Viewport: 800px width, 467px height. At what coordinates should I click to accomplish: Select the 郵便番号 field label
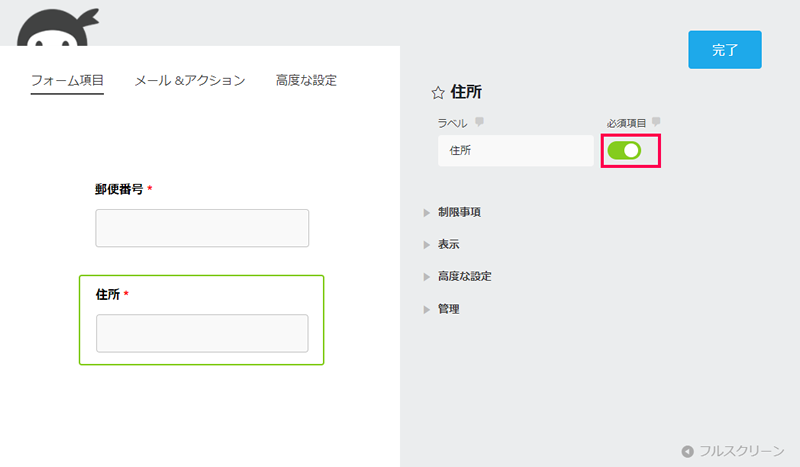(119, 189)
